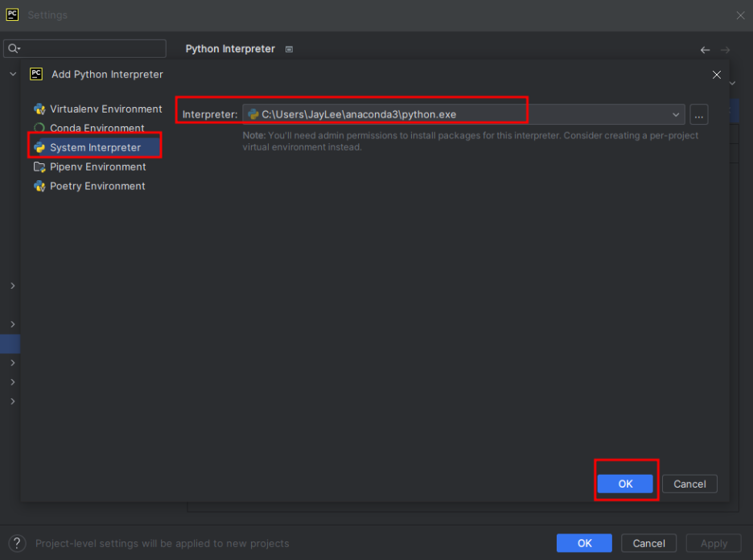Click Cancel in Add Python Interpreter dialog
Viewport: 753px width, 560px height.
[x=689, y=484]
